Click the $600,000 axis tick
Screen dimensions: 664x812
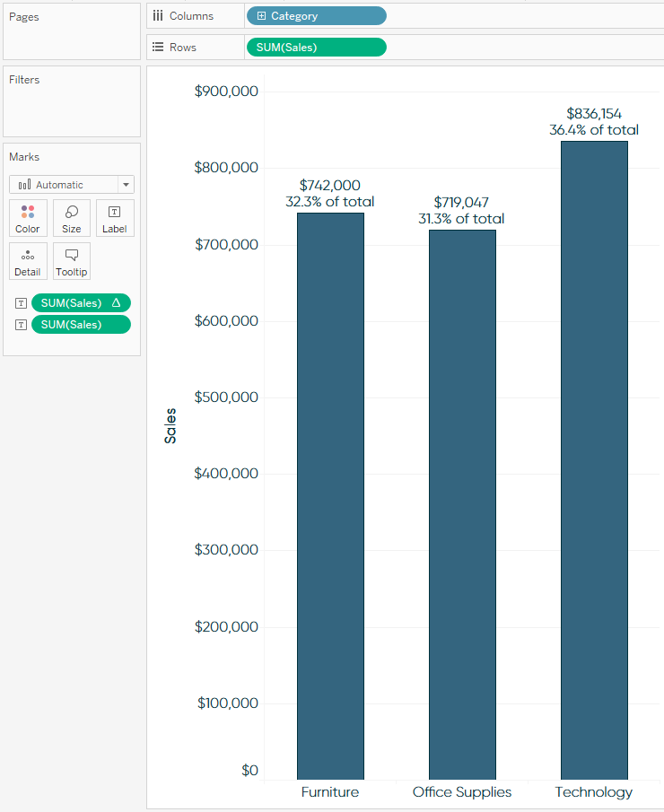point(226,321)
